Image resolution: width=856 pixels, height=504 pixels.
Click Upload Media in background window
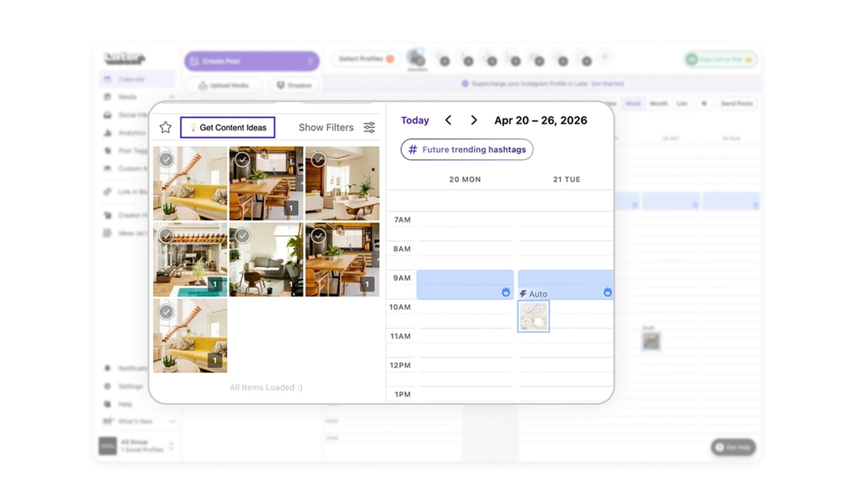click(224, 86)
